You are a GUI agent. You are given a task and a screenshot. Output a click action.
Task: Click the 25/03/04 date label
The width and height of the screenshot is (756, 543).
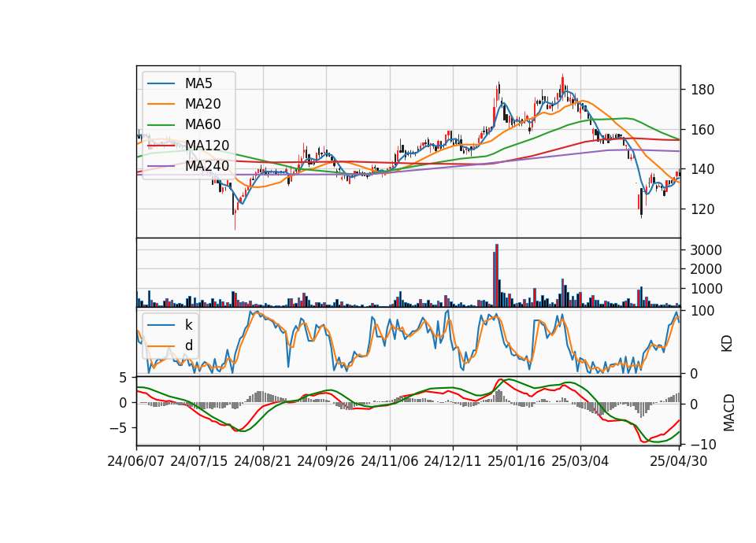pyautogui.click(x=580, y=461)
